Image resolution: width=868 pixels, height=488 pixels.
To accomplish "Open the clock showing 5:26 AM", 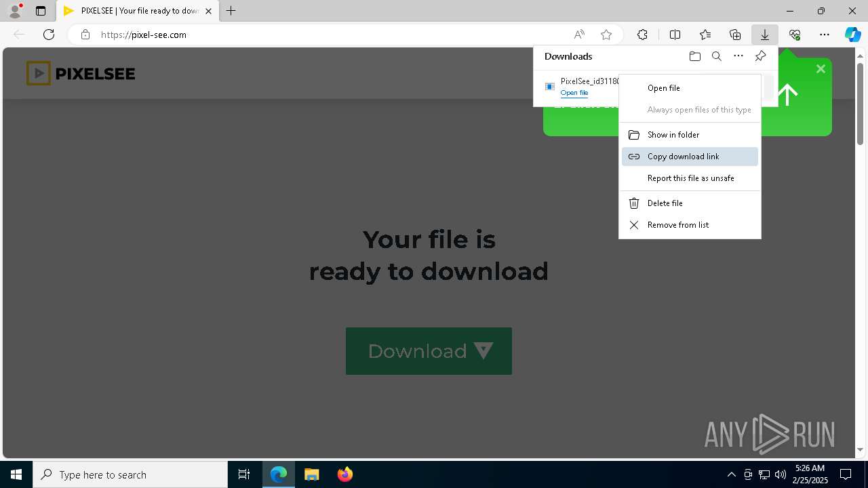I will click(810, 474).
